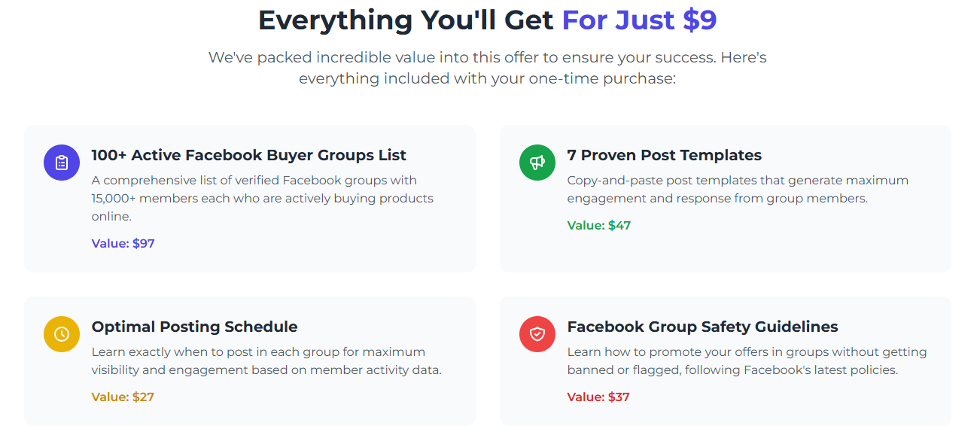Viewport: 980px width, 438px height.
Task: Click the red 'Value: $37' label
Action: [598, 397]
